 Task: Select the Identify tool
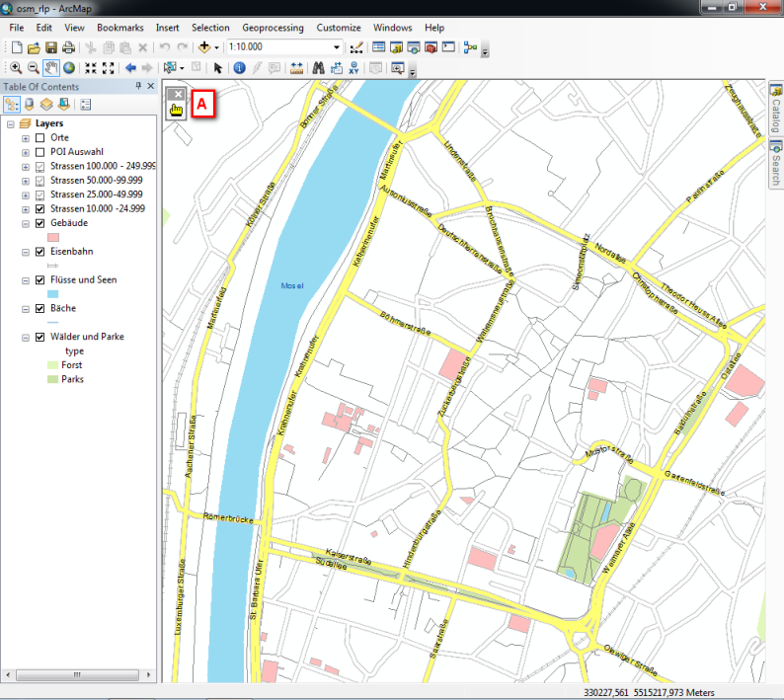[x=238, y=68]
